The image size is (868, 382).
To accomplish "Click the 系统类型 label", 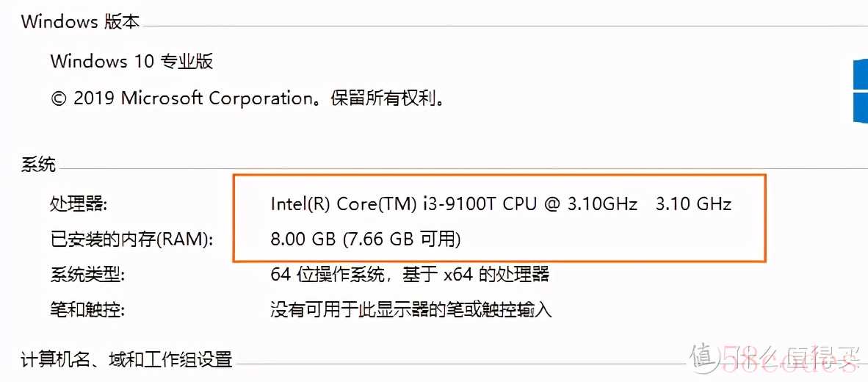I will (x=87, y=275).
